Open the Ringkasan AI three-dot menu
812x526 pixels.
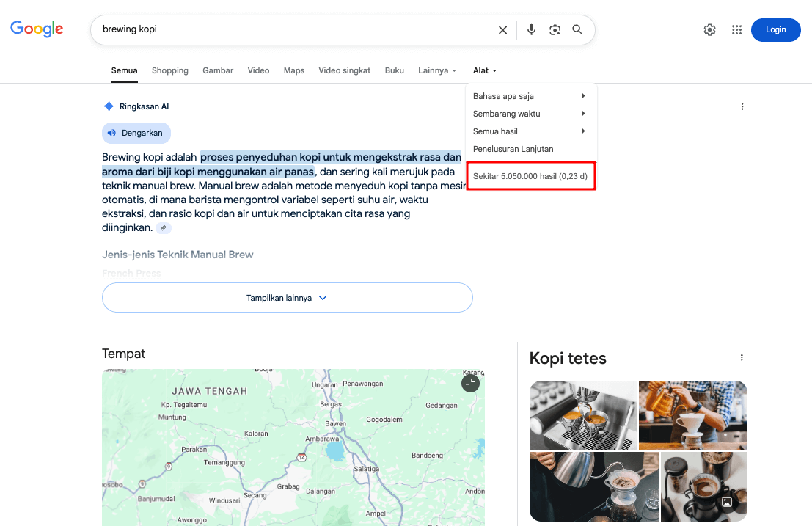(x=742, y=106)
